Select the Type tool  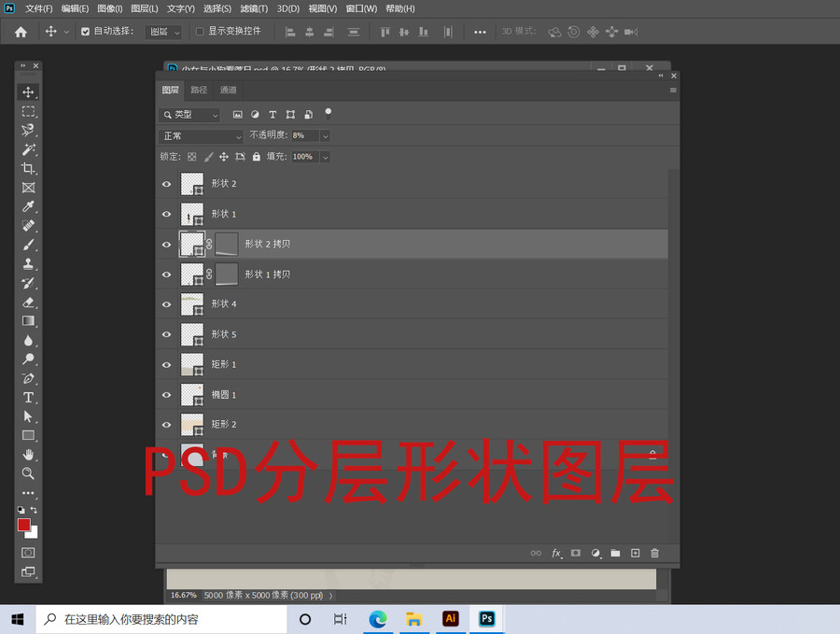click(28, 398)
